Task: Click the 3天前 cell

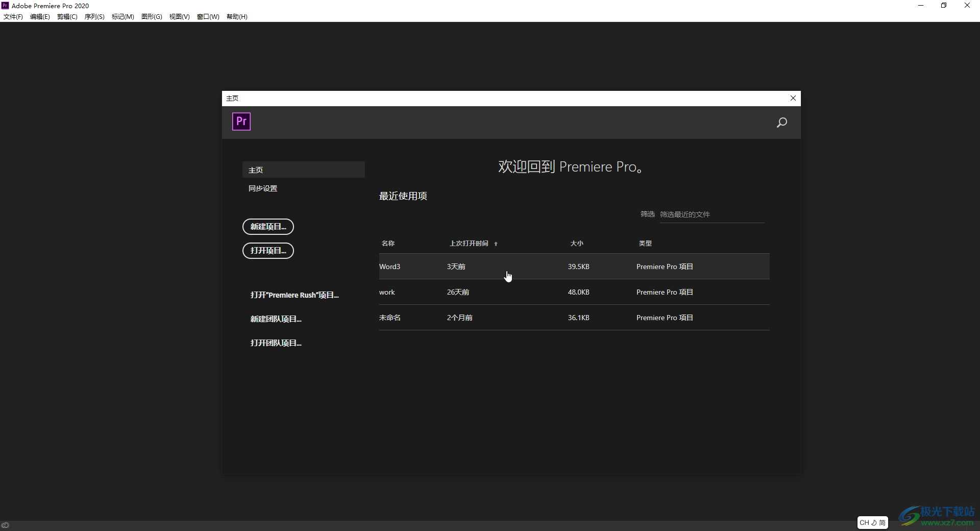Action: pos(456,267)
